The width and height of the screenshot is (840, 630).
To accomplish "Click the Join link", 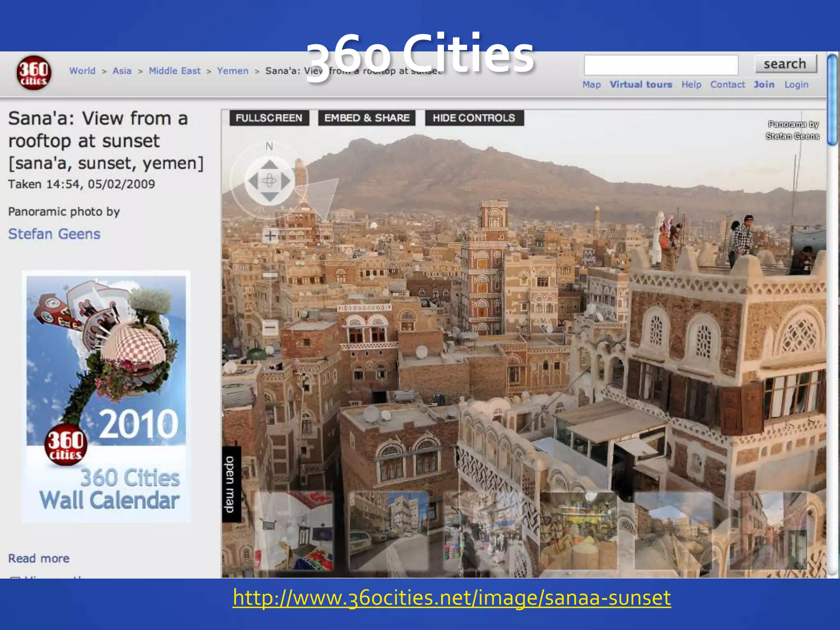I will pos(764,84).
